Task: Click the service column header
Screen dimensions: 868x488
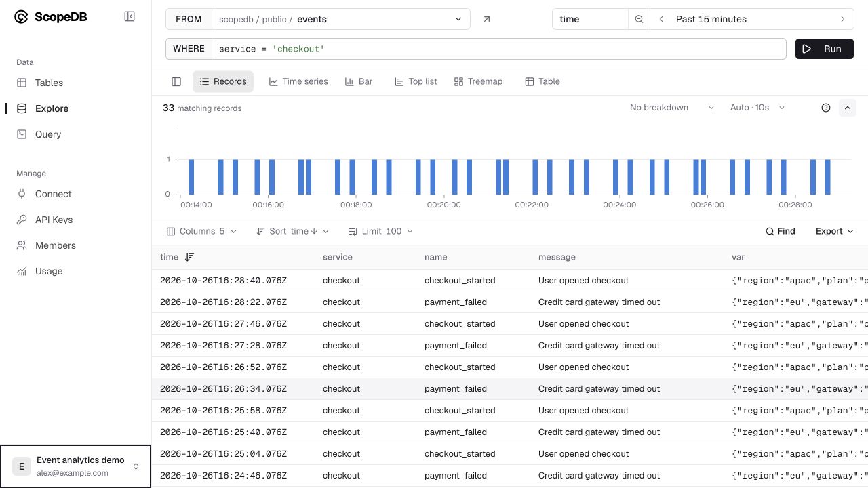Action: click(338, 257)
